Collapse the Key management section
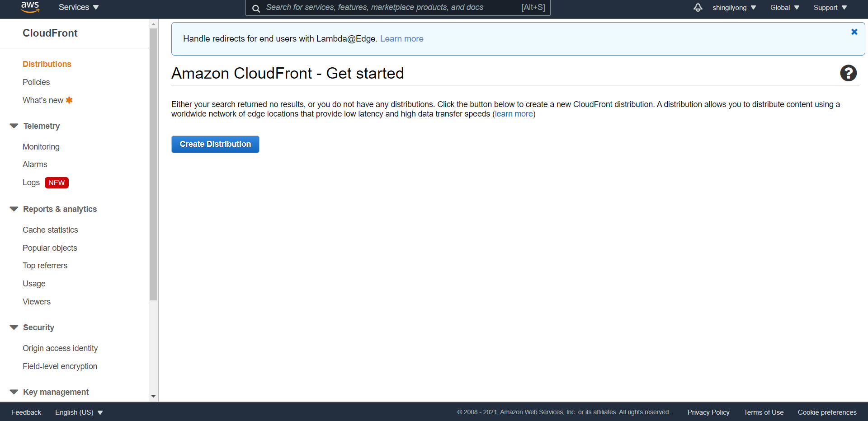Screen dimensions: 868x421 point(14,392)
